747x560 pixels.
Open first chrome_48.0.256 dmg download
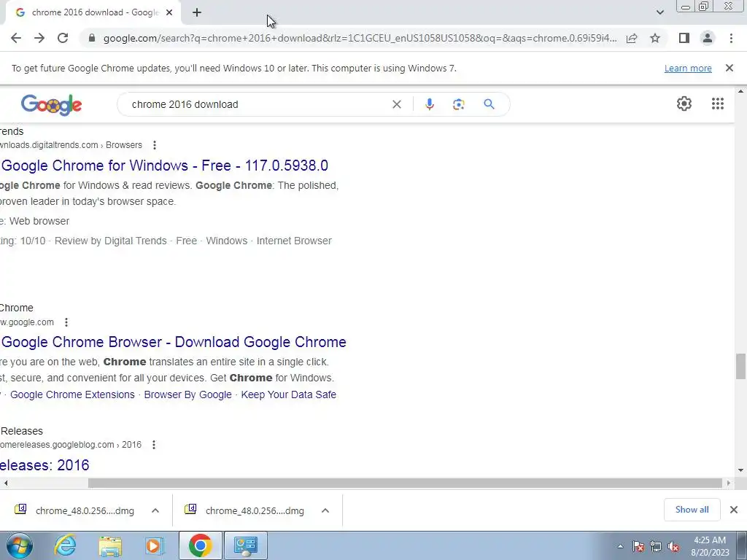74,510
